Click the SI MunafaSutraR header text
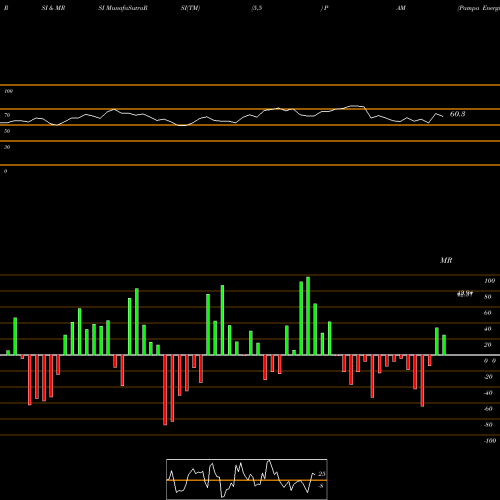The height and width of the screenshot is (500, 500). 123,8
